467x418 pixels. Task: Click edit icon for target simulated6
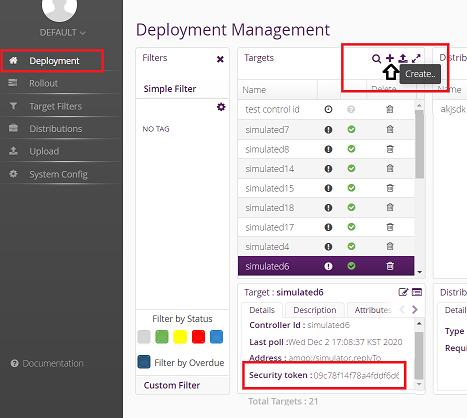[403, 292]
